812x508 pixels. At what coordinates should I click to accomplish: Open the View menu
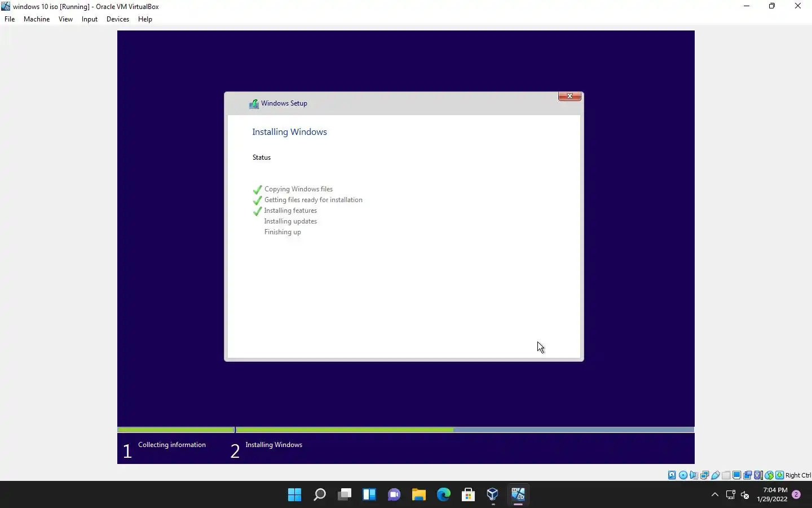[x=65, y=19]
